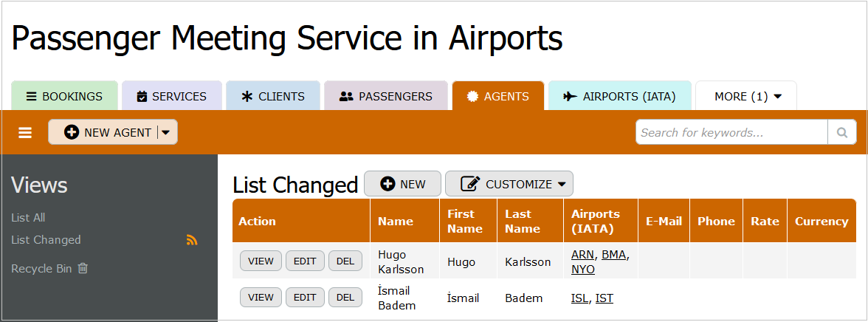
Task: Click the New button beside List Changed
Action: pyautogui.click(x=402, y=184)
